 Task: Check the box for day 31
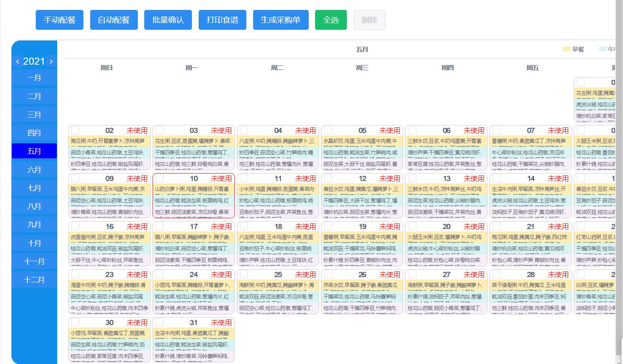point(160,322)
